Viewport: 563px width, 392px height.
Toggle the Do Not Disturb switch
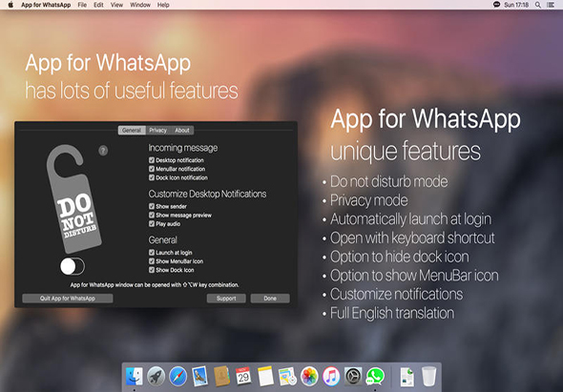(73, 266)
